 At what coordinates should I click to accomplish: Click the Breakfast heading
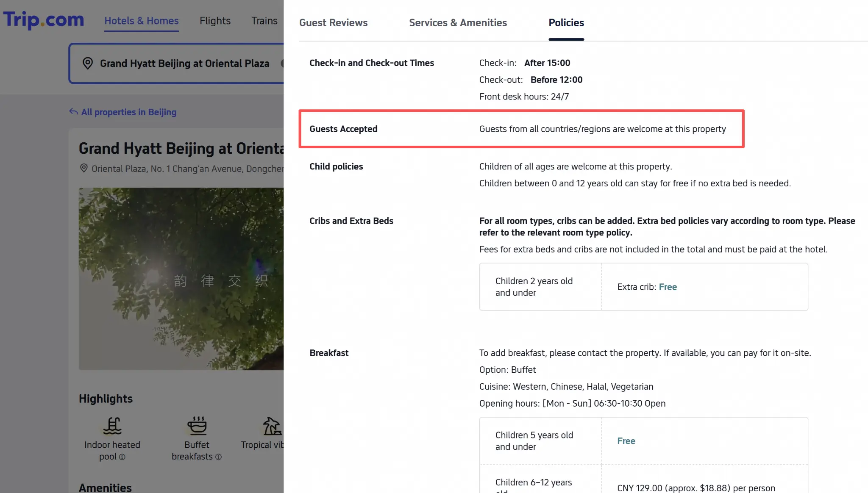tap(329, 353)
